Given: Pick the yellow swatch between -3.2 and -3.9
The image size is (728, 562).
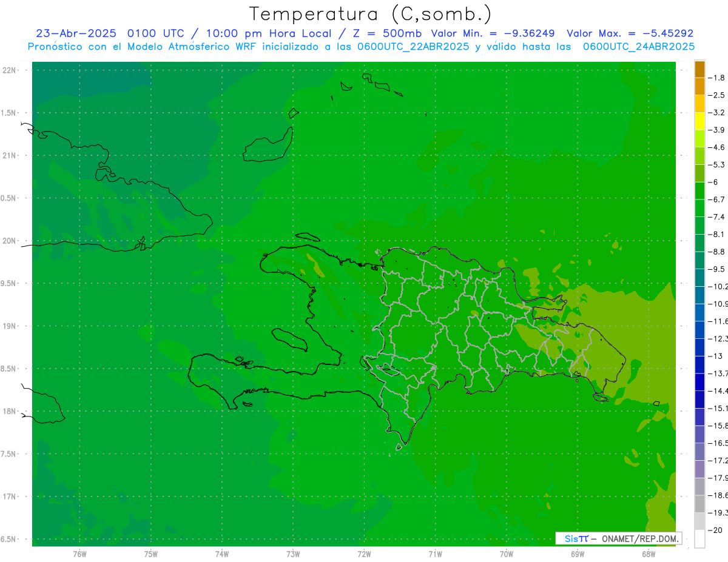Looking at the screenshot, I should coord(700,121).
